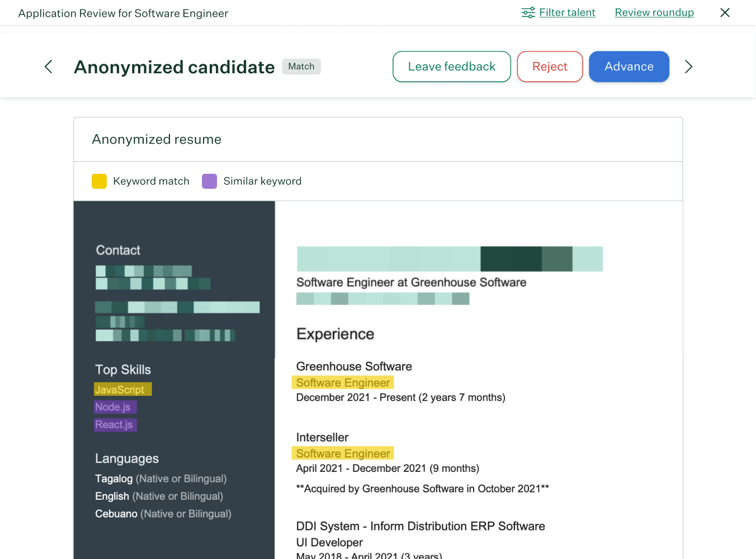Image resolution: width=756 pixels, height=559 pixels.
Task: Open the Review roundup link
Action: pyautogui.click(x=654, y=13)
